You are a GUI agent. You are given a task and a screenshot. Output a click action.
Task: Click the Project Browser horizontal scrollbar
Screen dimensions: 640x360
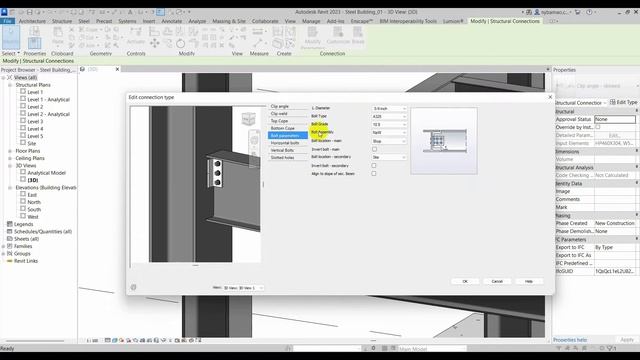35,340
